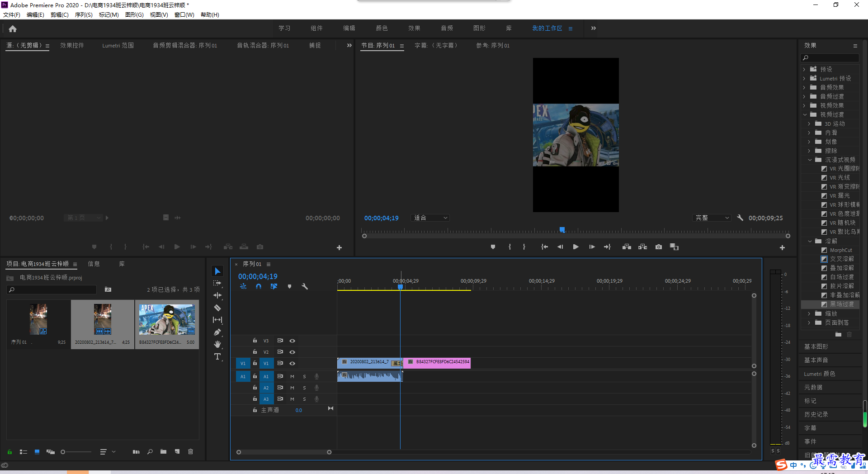Open the Lumetri 颜色 panel
The height and width of the screenshot is (474, 868).
[x=819, y=374]
